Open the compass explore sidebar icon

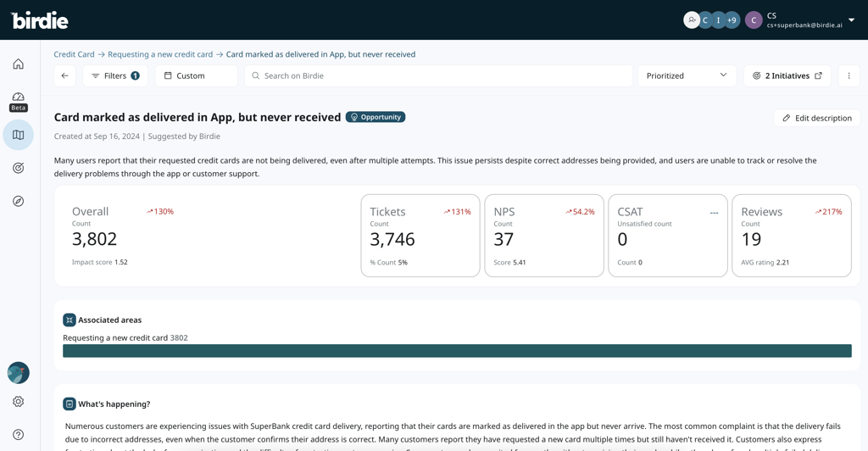(x=18, y=201)
